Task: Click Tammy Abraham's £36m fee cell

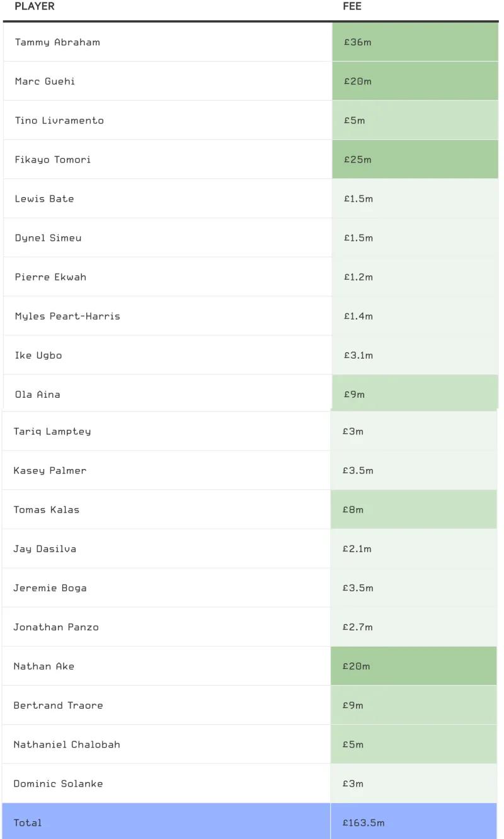Action: pyautogui.click(x=358, y=42)
